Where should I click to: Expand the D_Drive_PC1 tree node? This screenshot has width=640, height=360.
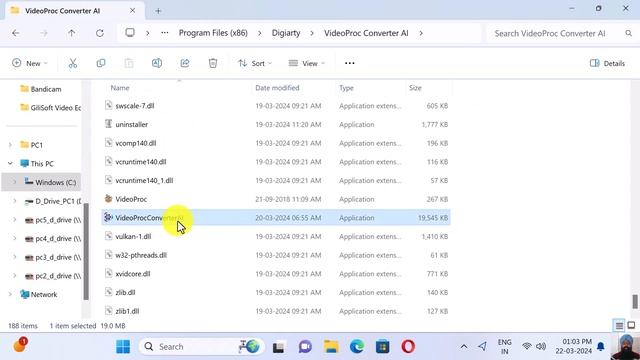click(x=15, y=201)
